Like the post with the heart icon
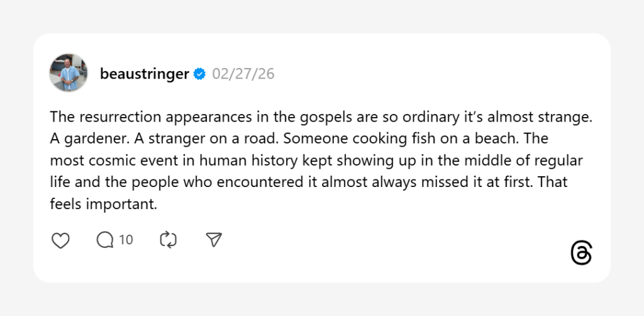Image resolution: width=644 pixels, height=316 pixels. pos(60,240)
